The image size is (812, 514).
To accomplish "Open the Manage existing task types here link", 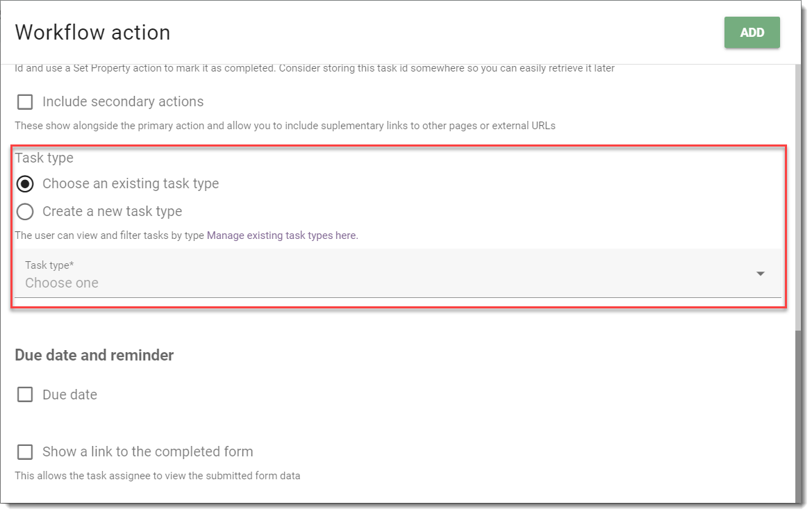I will point(282,235).
